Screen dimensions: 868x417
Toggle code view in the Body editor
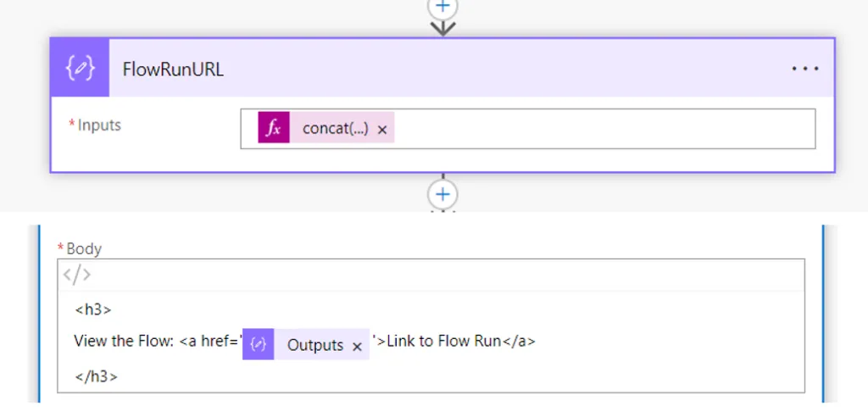tap(76, 275)
